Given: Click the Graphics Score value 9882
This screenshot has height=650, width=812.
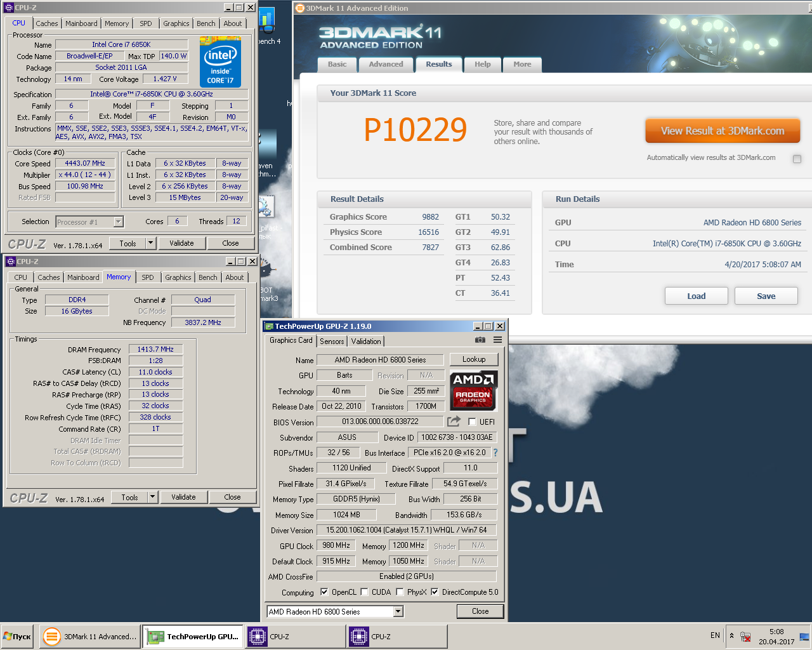Looking at the screenshot, I should [430, 216].
